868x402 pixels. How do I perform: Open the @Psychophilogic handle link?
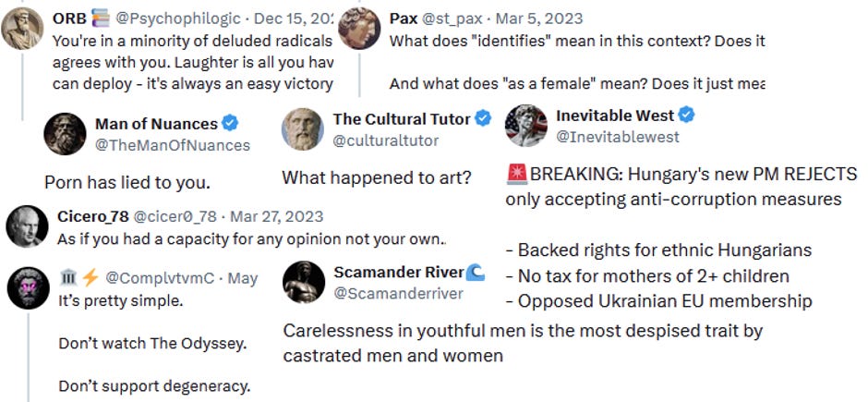point(177,18)
